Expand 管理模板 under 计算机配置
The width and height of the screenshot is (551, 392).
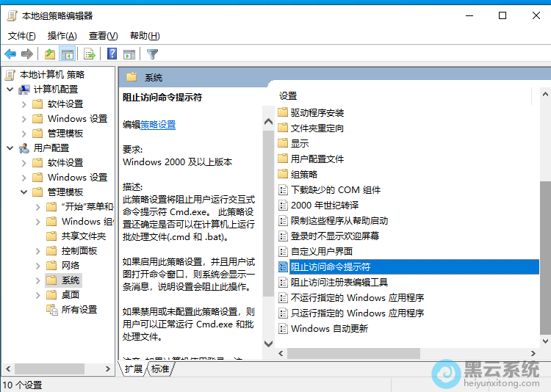tap(24, 134)
